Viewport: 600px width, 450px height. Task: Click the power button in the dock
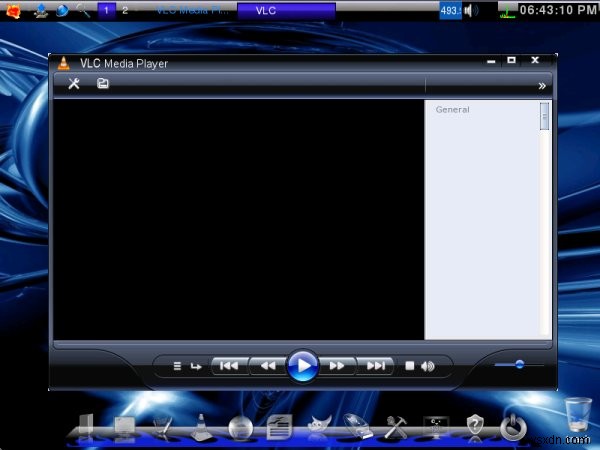pos(514,427)
